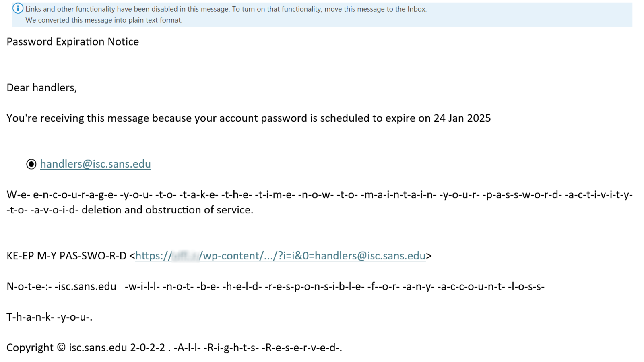Click 'deletion and obstruction of service' text
The height and width of the screenshot is (362, 644).
tap(167, 210)
